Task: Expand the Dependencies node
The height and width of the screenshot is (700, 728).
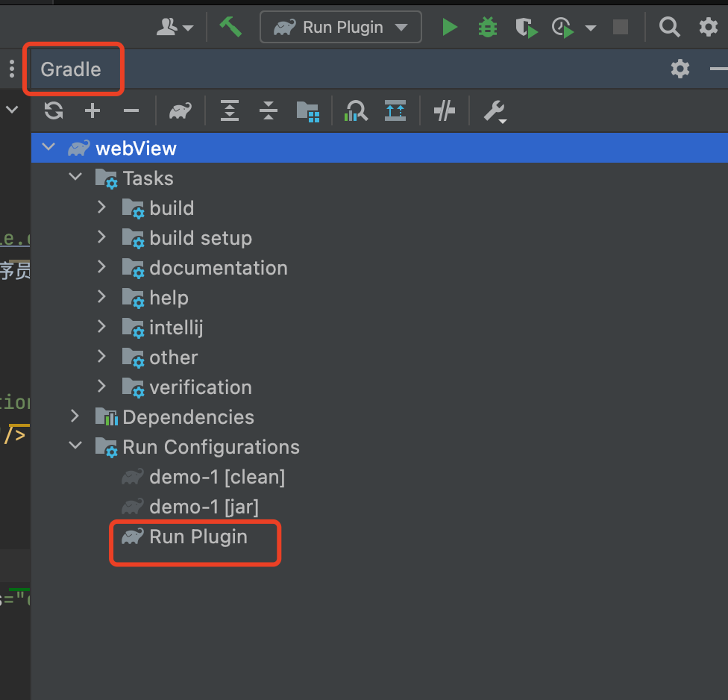Action: pyautogui.click(x=75, y=416)
